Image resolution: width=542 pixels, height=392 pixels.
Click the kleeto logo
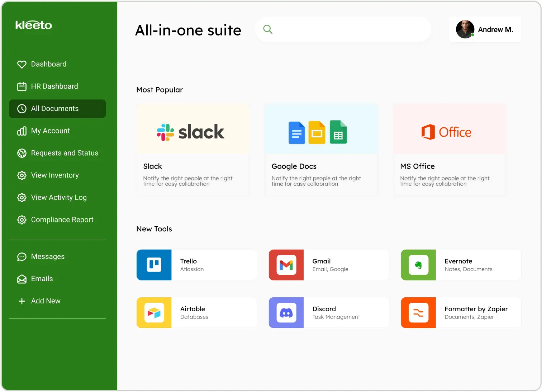coord(34,25)
